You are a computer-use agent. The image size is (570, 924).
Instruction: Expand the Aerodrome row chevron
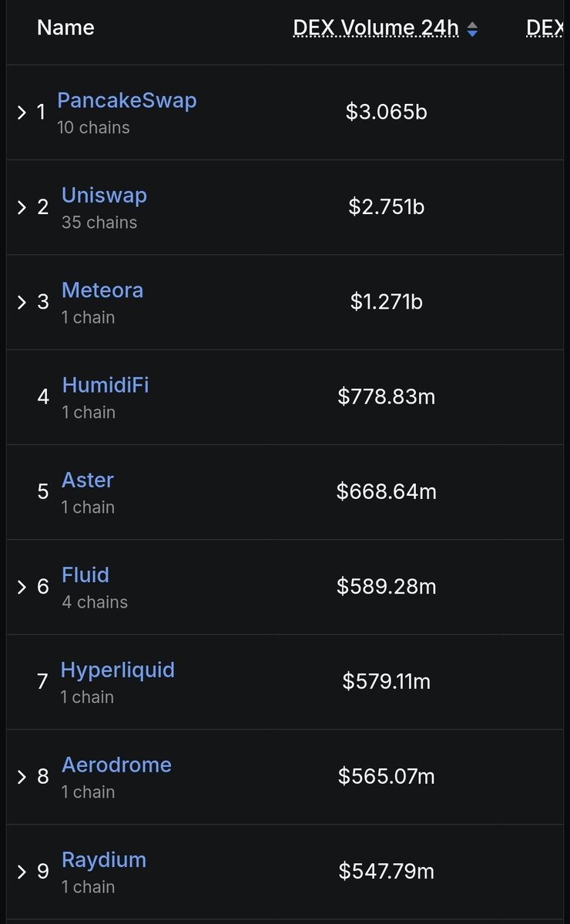point(22,776)
